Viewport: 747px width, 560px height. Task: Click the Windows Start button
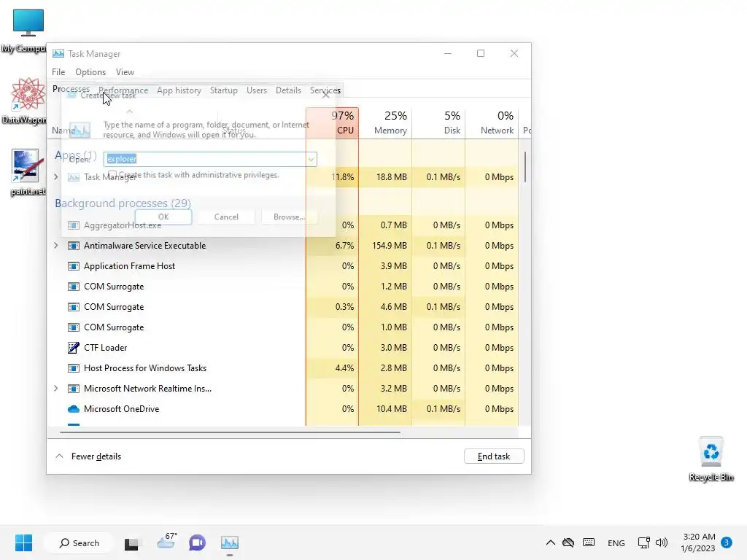pos(23,542)
